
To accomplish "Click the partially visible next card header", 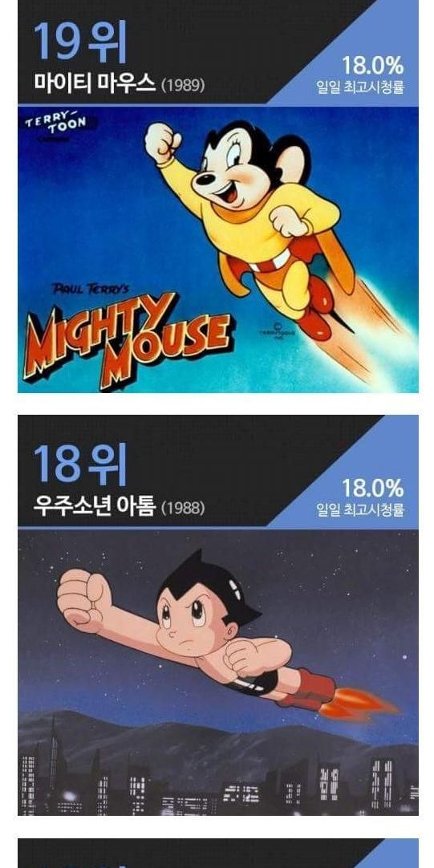I will tap(218, 853).
